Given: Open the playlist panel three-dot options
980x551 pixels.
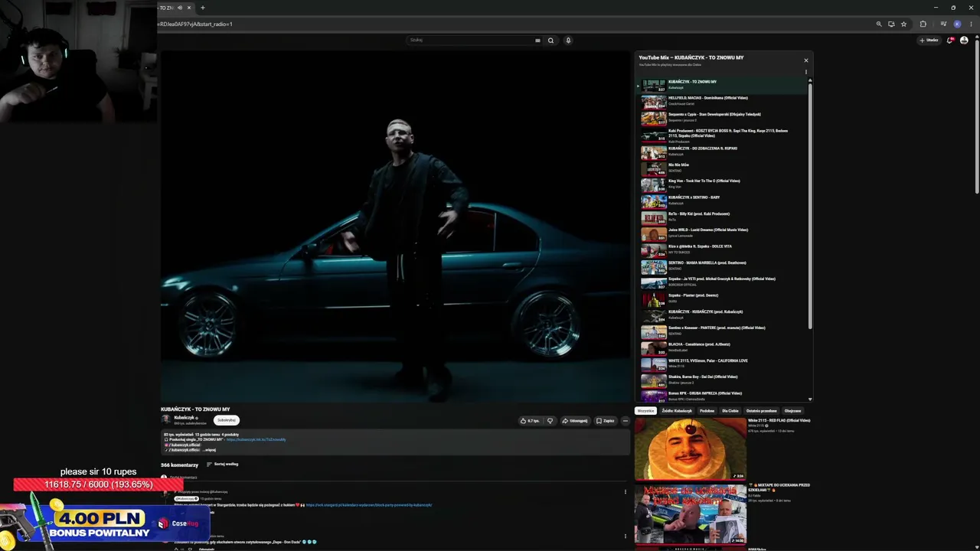Looking at the screenshot, I should coord(805,72).
